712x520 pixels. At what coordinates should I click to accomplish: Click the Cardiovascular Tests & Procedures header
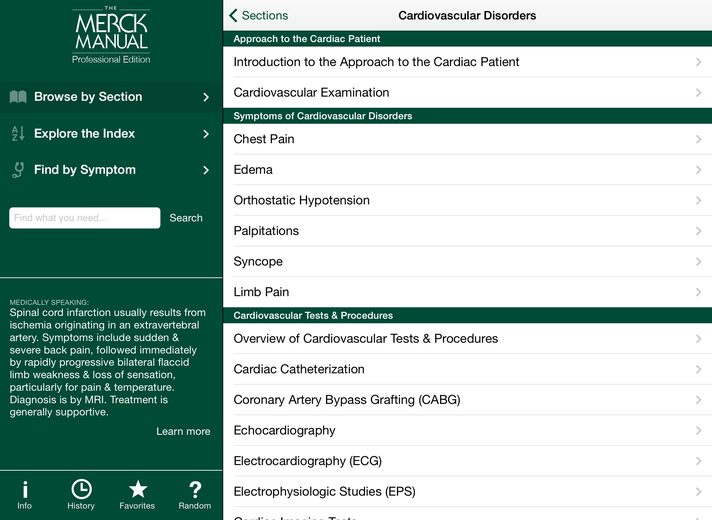click(467, 316)
